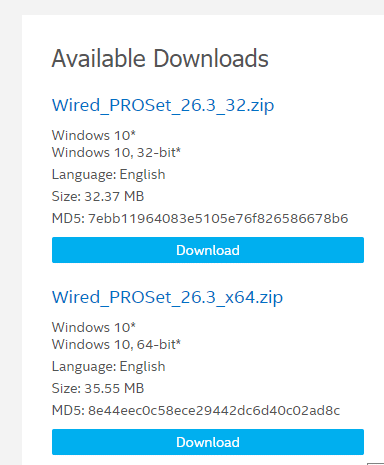384x465 pixels.
Task: Open the Wired_PROSet_26.3_32.zip link
Action: (x=163, y=106)
